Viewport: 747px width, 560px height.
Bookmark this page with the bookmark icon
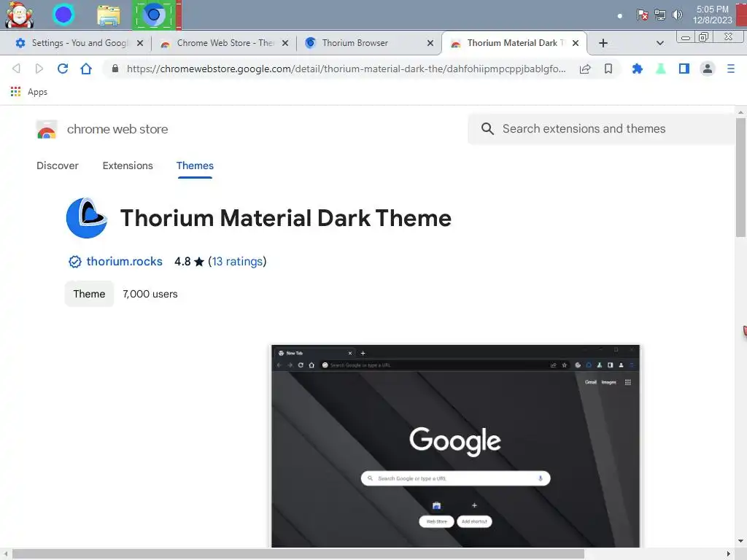(608, 69)
